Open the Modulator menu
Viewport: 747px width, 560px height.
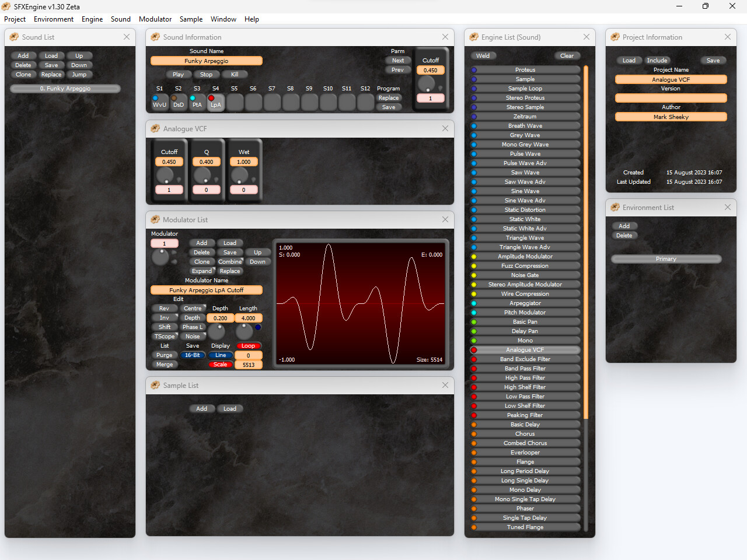point(155,19)
